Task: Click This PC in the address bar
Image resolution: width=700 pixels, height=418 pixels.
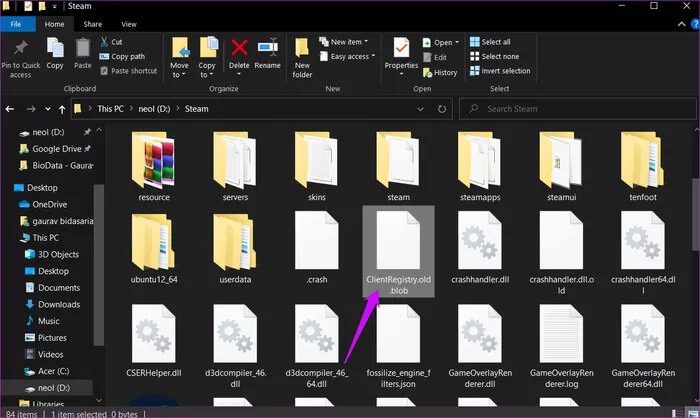Action: (x=110, y=109)
